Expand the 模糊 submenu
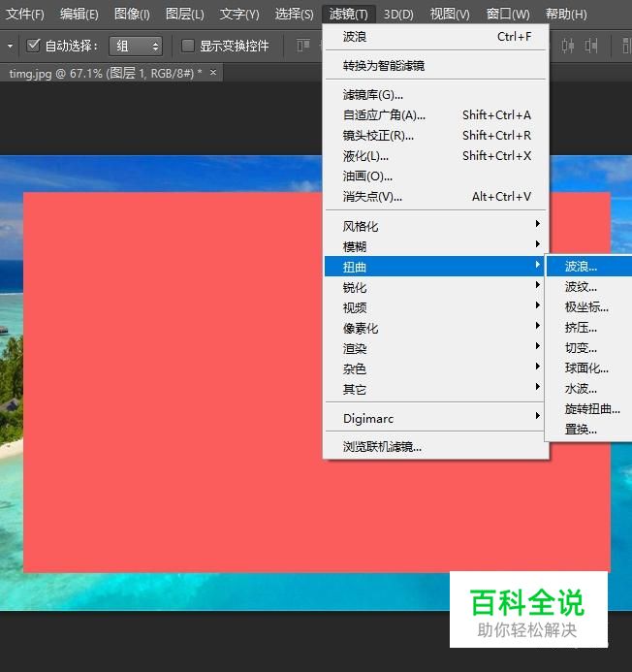The width and height of the screenshot is (632, 672). 436,246
